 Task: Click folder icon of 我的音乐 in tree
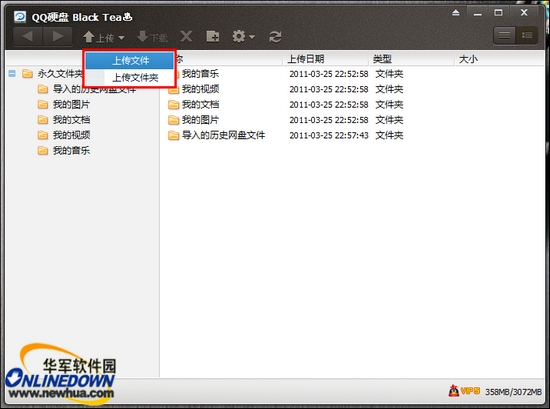coord(43,150)
